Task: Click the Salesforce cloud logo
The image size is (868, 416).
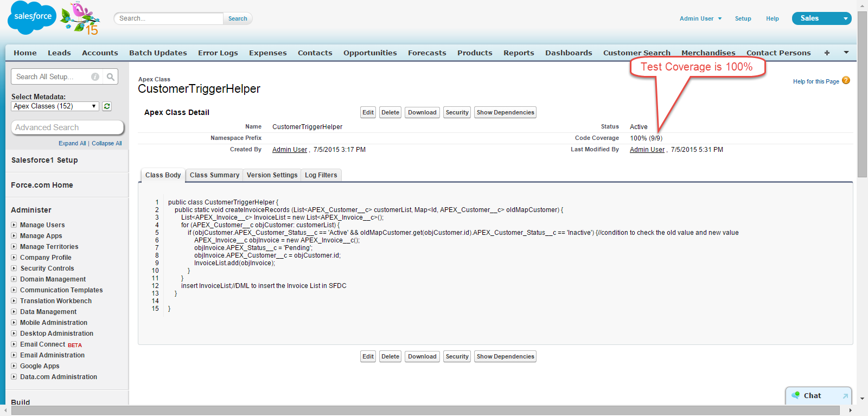Action: coord(32,17)
